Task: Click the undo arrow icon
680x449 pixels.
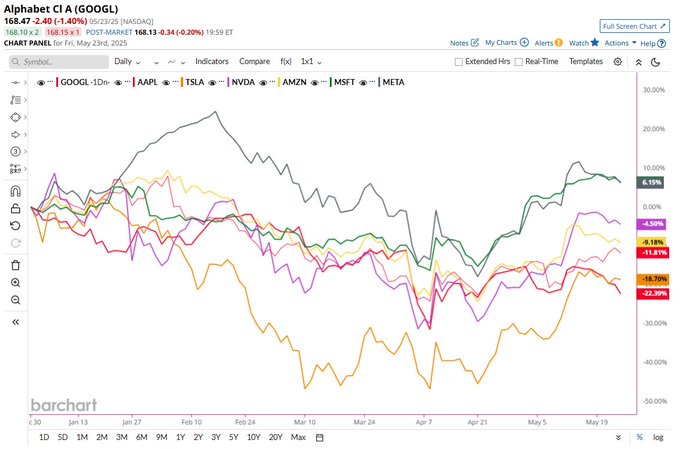Action: (x=15, y=226)
